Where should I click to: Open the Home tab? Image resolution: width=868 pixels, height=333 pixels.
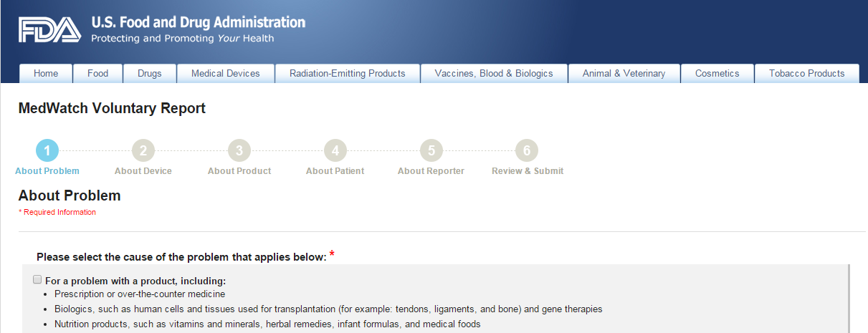46,73
